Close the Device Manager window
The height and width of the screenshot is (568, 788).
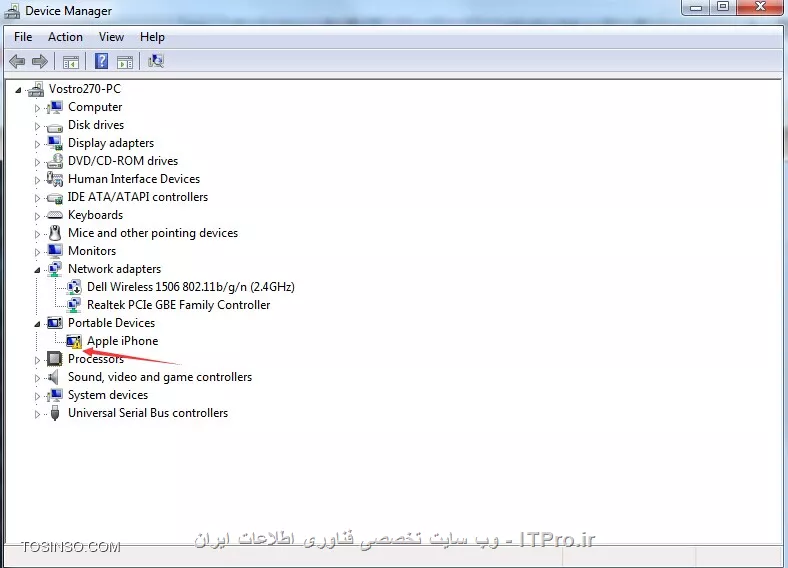pos(761,8)
